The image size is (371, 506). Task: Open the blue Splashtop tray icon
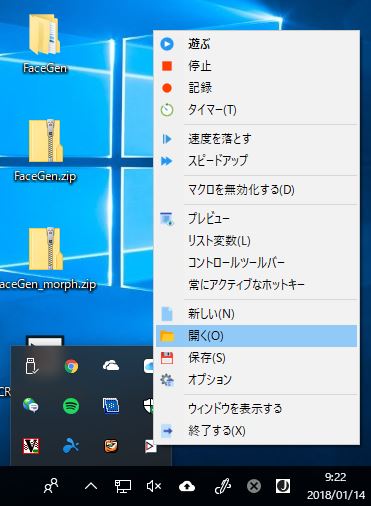(x=71, y=446)
